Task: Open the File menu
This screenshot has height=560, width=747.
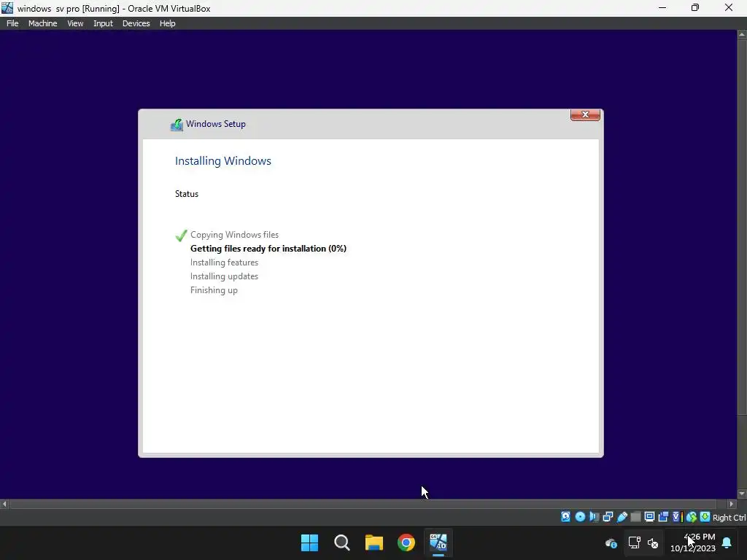Action: click(12, 23)
